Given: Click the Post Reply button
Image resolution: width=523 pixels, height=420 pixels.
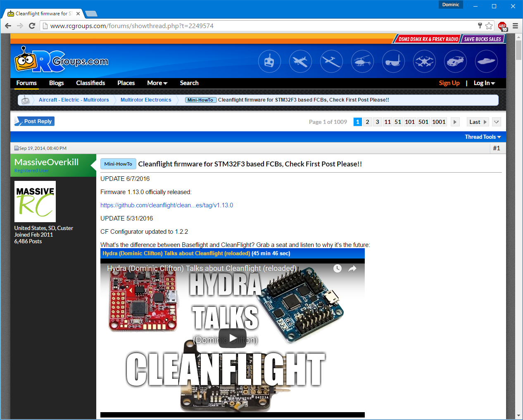Looking at the screenshot, I should (x=35, y=121).
